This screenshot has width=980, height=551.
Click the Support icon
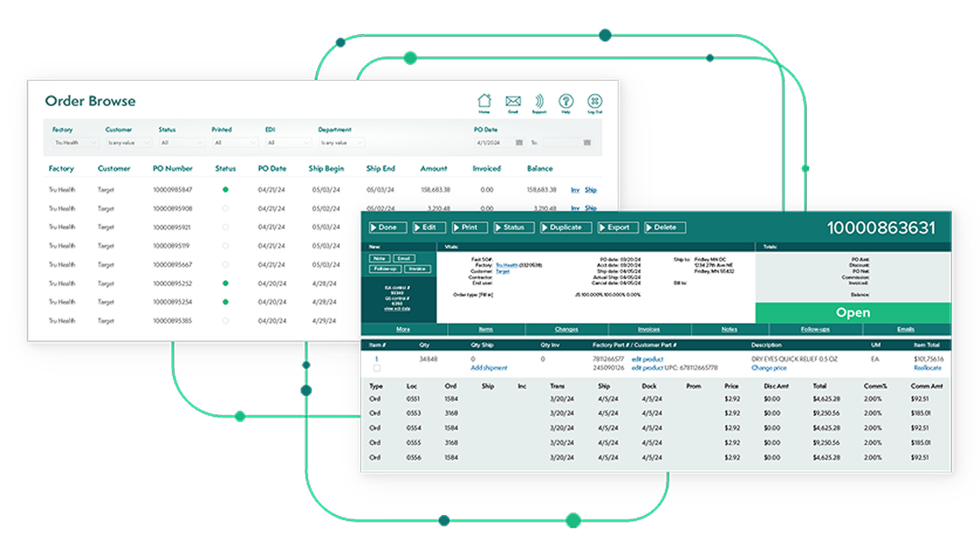[538, 102]
